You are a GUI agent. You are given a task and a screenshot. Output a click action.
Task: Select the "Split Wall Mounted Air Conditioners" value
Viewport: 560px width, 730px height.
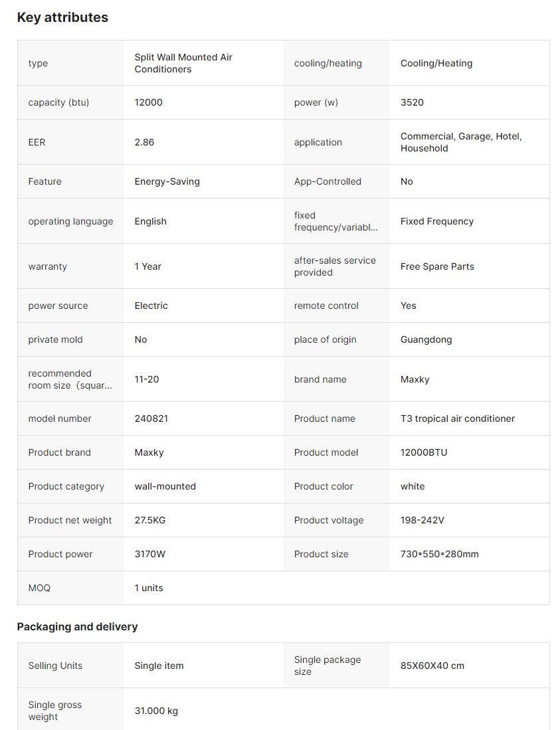183,63
